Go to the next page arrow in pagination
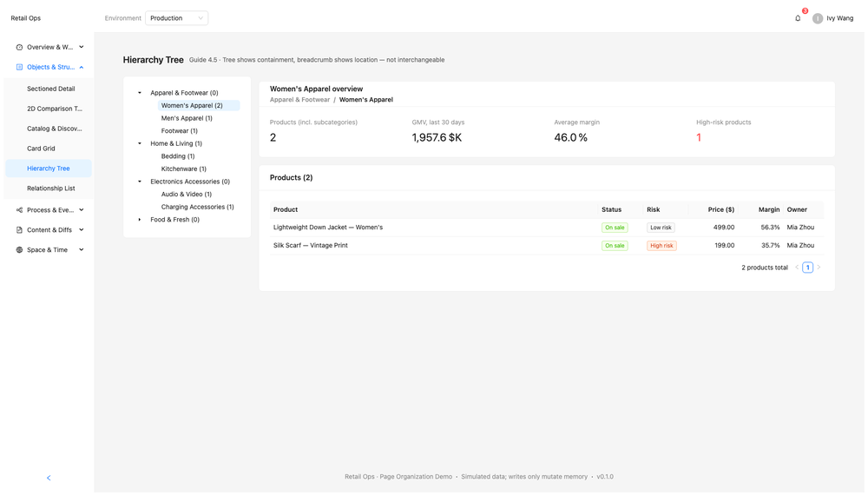Image resolution: width=868 pixels, height=496 pixels. (819, 268)
